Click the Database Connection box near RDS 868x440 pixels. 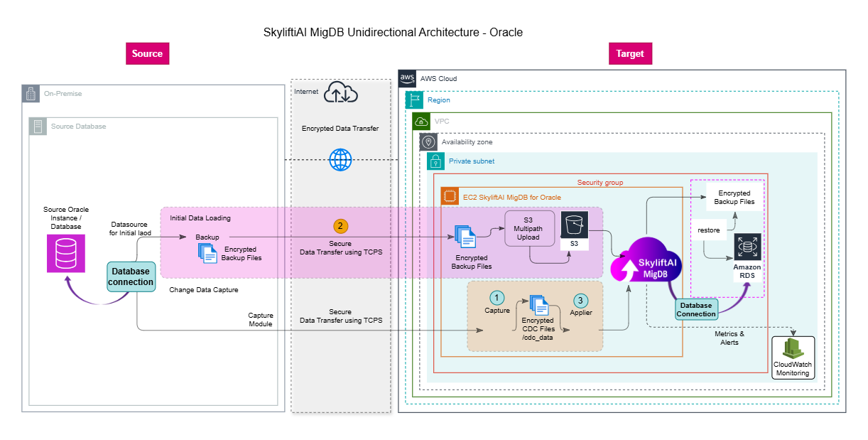[696, 308]
